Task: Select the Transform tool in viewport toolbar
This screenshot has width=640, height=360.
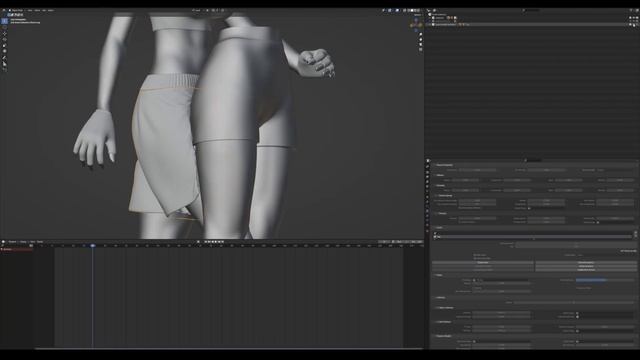Action: pos(4,51)
